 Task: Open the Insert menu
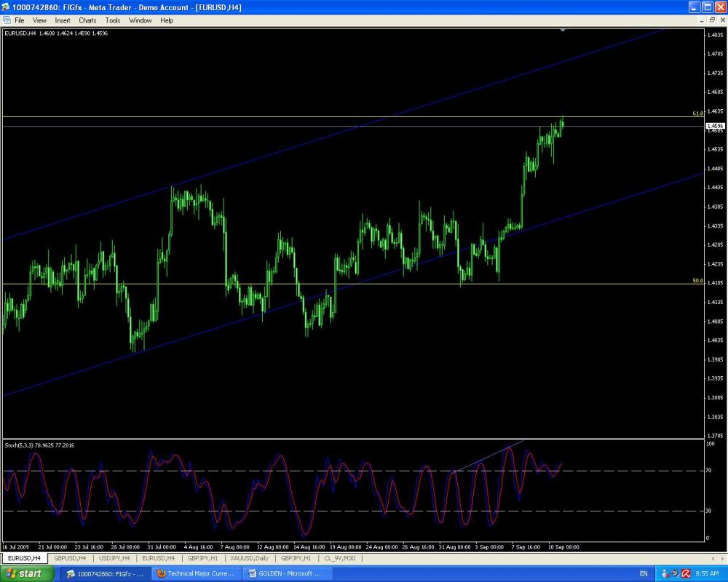[63, 20]
